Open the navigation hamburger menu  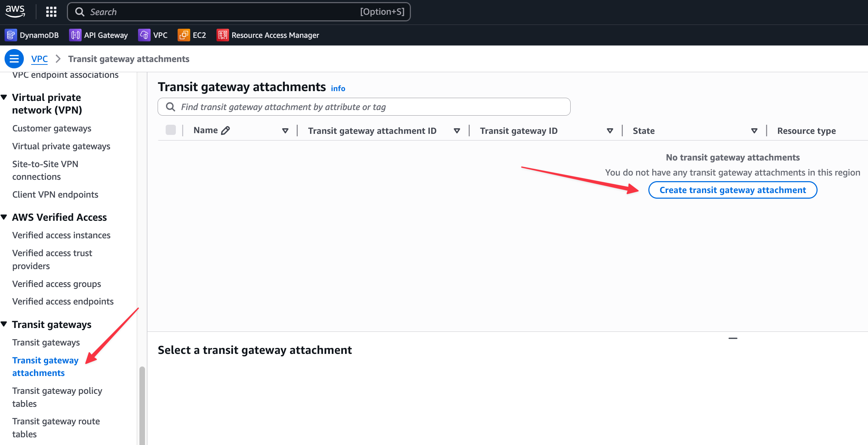pyautogui.click(x=14, y=59)
